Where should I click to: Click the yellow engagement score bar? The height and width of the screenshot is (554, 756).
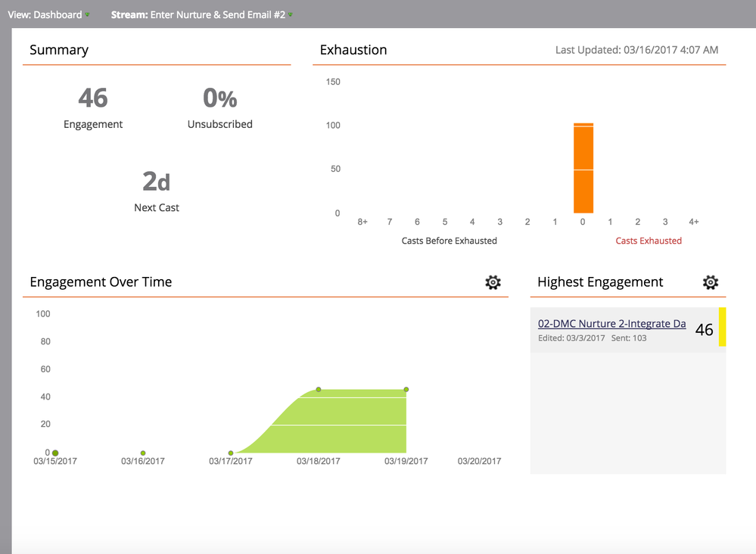(722, 327)
